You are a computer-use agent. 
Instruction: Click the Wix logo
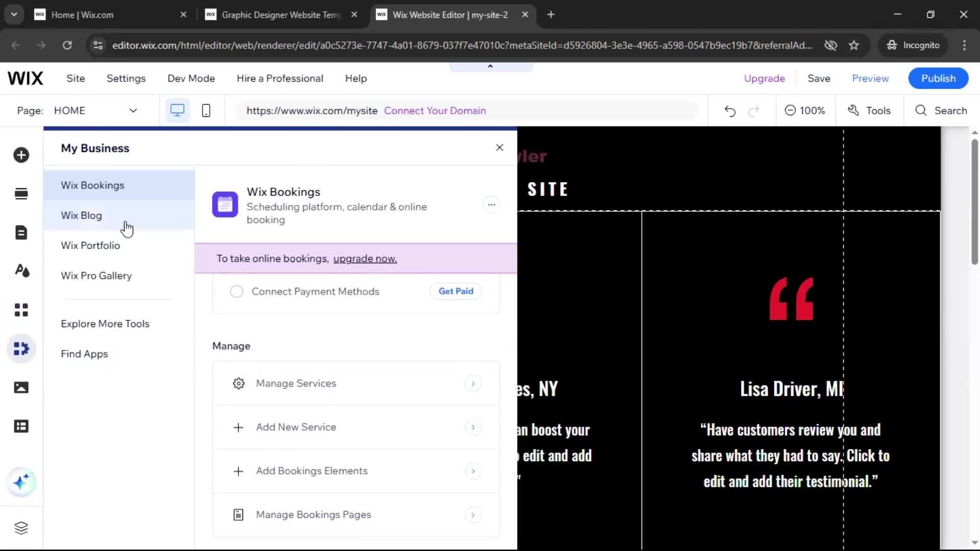[26, 79]
